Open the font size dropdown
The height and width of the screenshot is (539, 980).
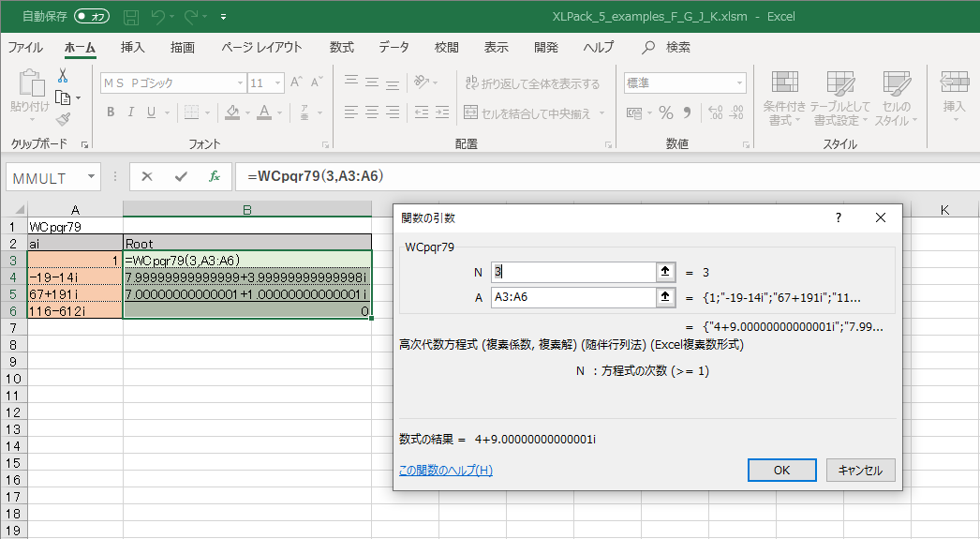pos(277,82)
